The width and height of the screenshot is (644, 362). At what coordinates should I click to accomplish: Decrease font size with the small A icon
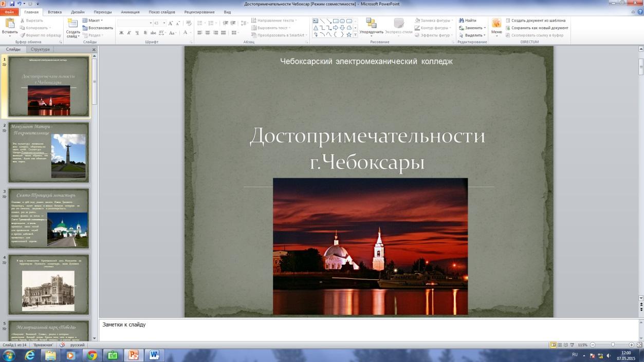click(178, 23)
